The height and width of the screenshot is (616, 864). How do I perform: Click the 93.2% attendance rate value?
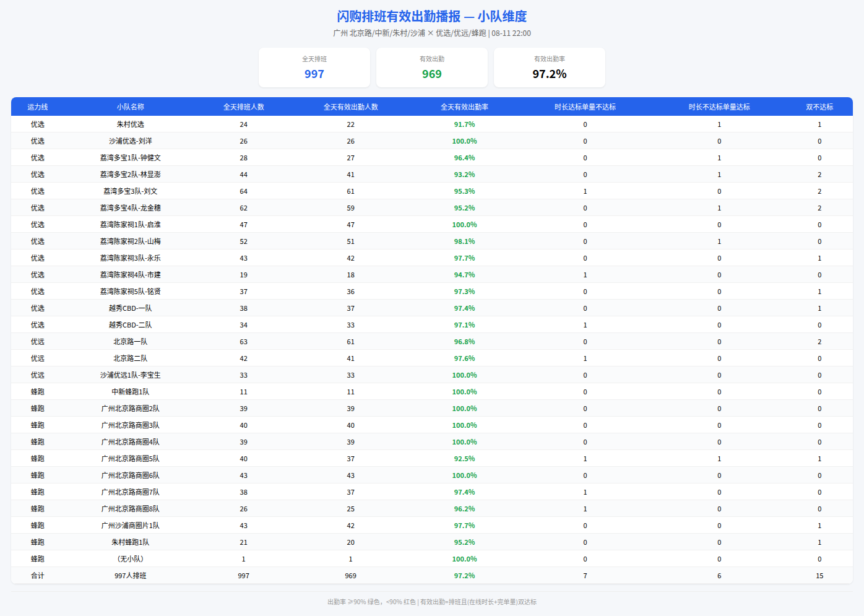click(x=465, y=175)
